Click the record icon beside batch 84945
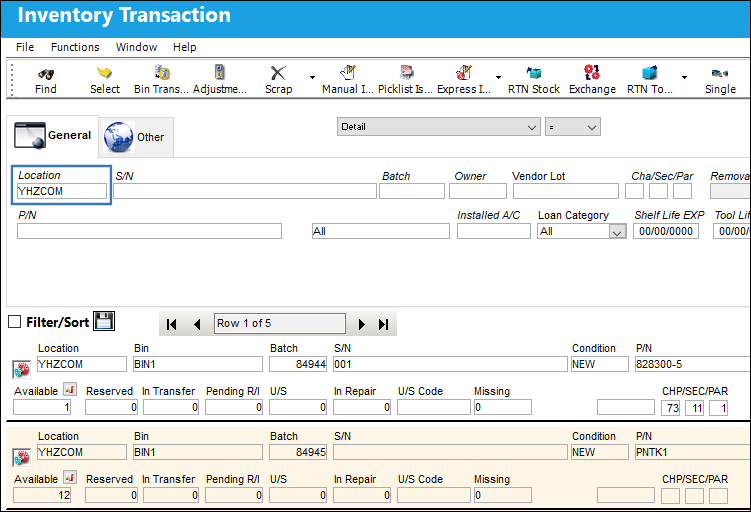751x512 pixels. 22,458
